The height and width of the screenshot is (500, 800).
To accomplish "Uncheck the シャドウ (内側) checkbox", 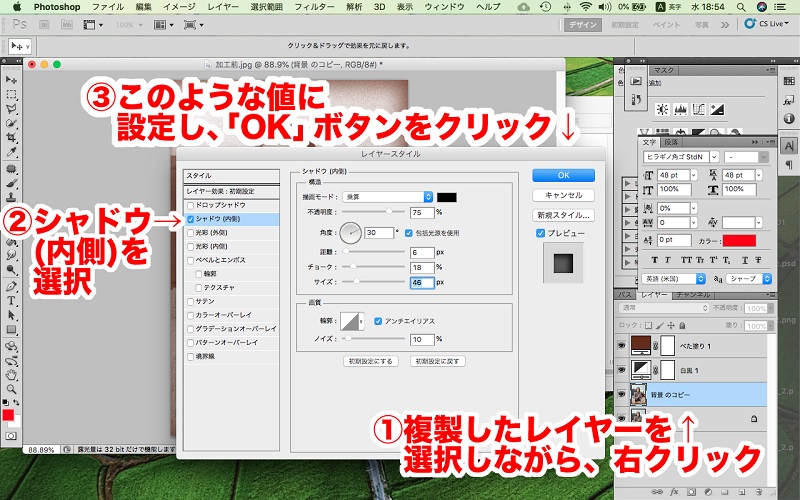I will (190, 219).
